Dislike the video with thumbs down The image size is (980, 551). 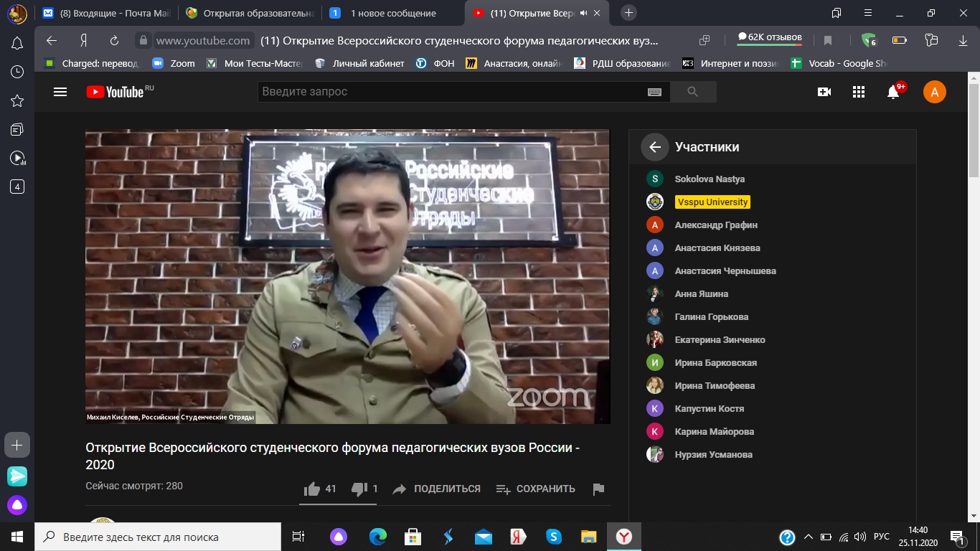click(x=359, y=489)
